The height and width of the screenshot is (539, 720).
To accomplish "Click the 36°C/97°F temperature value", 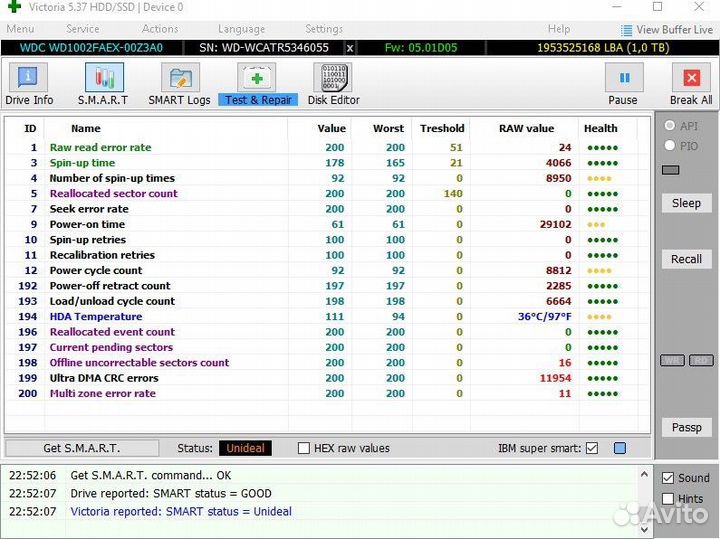I will click(545, 317).
